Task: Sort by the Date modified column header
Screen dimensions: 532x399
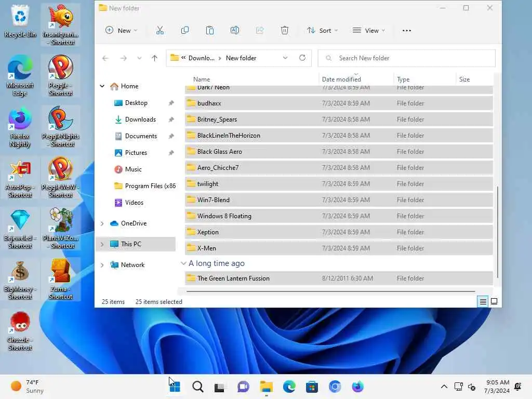Action: [x=356, y=79]
